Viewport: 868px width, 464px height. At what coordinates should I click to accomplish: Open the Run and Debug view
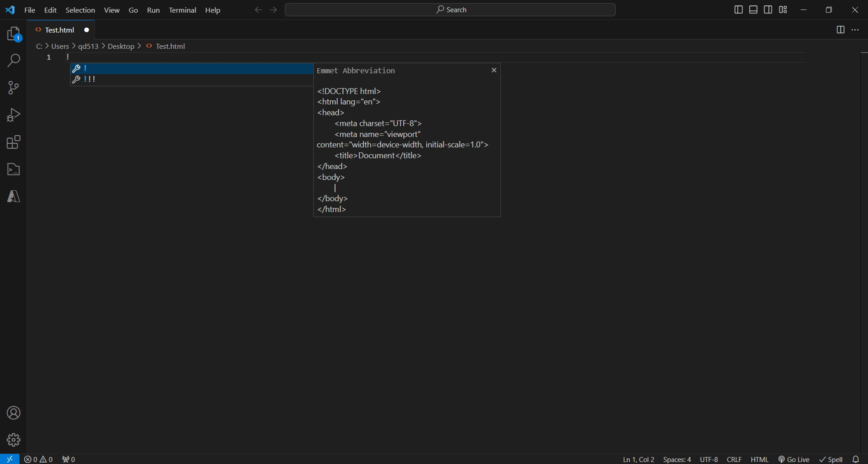pos(13,115)
